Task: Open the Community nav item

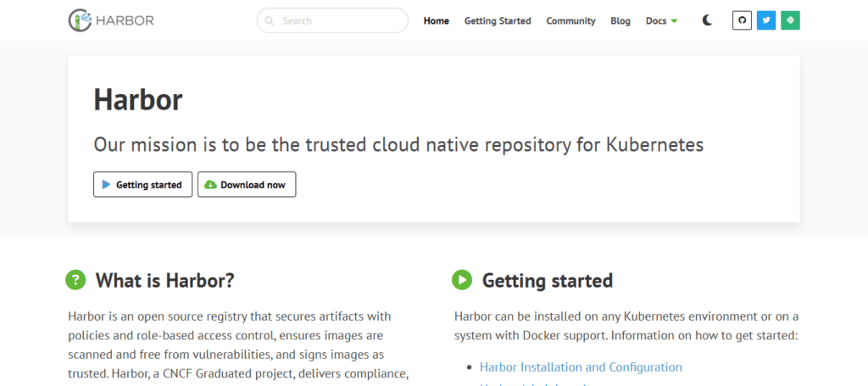Action: [x=570, y=21]
